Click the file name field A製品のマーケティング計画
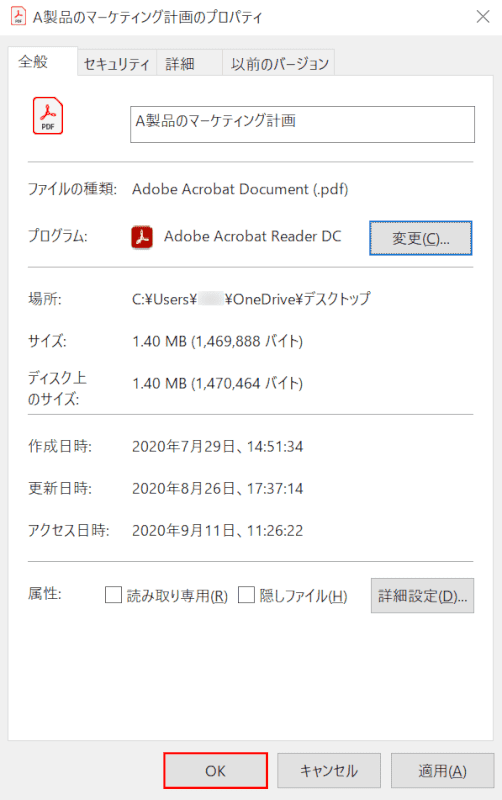The image size is (502, 800). click(x=302, y=124)
